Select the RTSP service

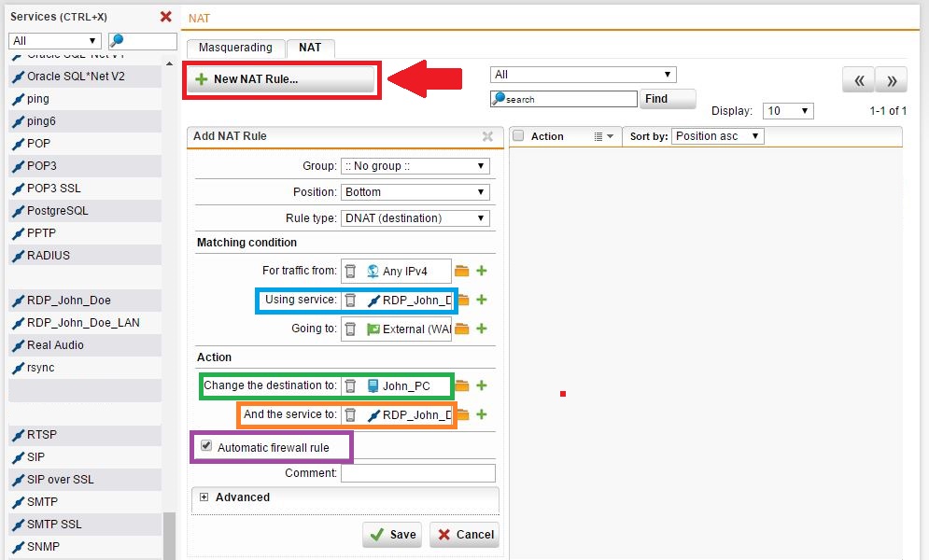85,435
